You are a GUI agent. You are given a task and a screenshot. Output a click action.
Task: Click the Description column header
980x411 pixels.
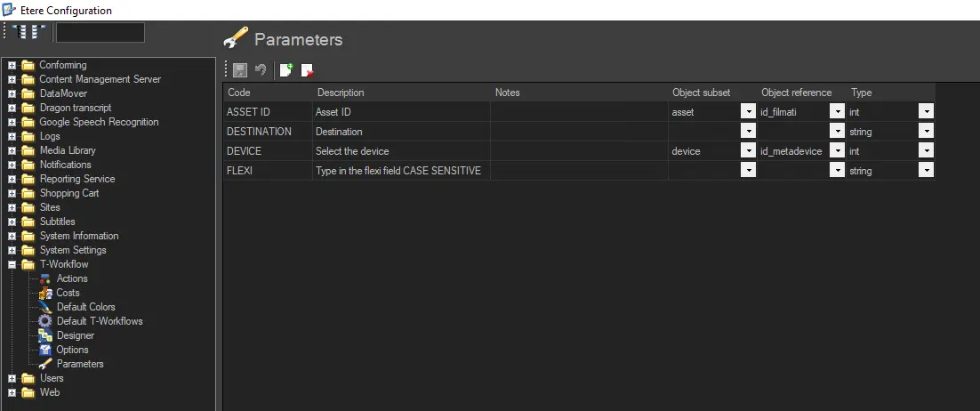pos(340,93)
